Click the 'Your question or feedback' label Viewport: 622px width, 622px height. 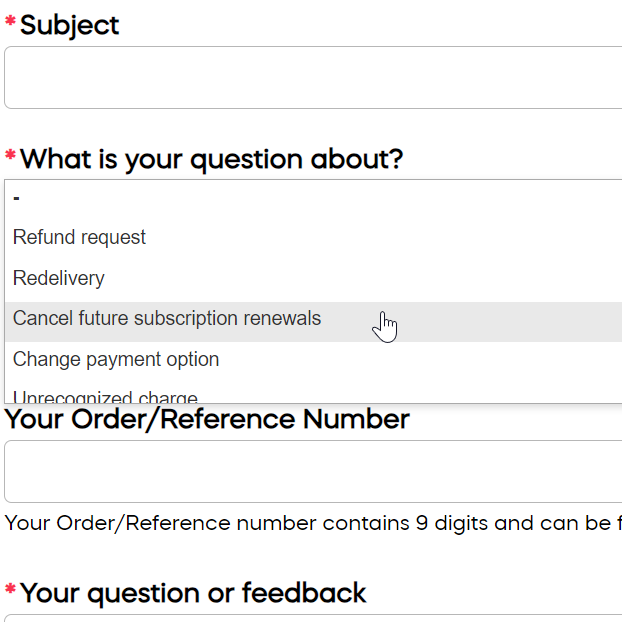[193, 593]
